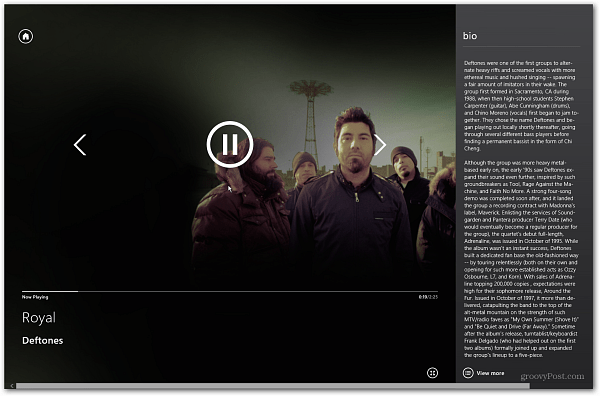Click the horizontal scrollbar's left arrow
600x396 pixels.
[x=12, y=386]
